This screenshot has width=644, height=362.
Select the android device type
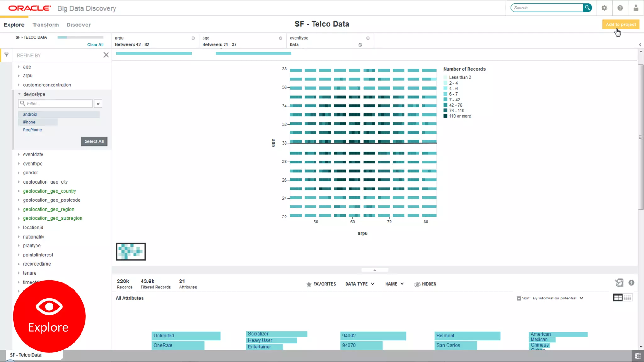30,114
